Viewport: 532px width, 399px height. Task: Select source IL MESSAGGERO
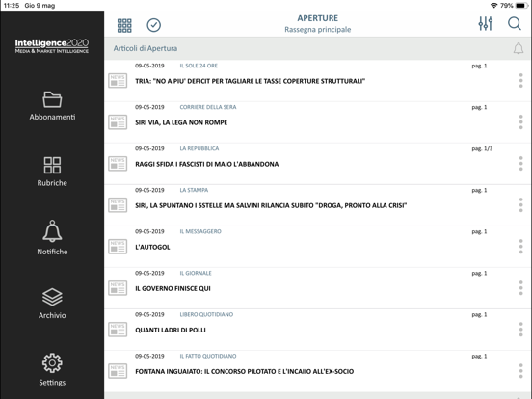coord(200,231)
